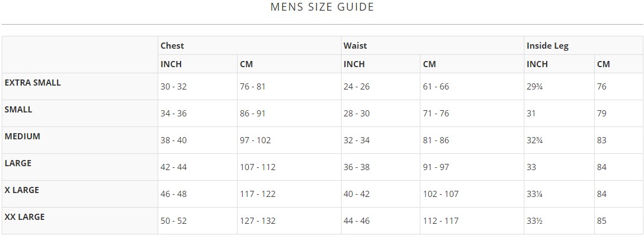The width and height of the screenshot is (644, 235).
Task: Click the Waist CM subheader
Action: (429, 64)
